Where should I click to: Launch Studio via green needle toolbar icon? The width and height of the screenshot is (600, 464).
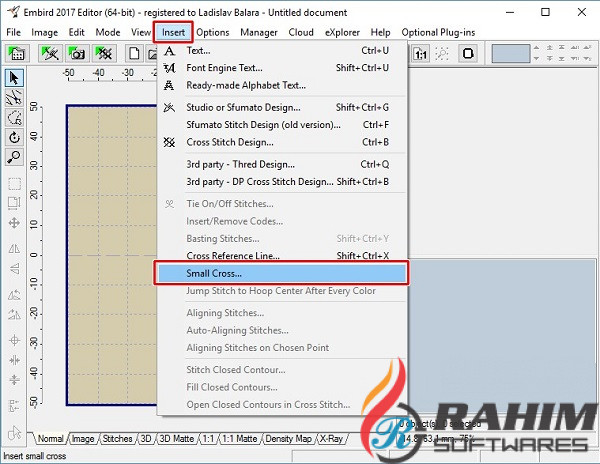50,53
